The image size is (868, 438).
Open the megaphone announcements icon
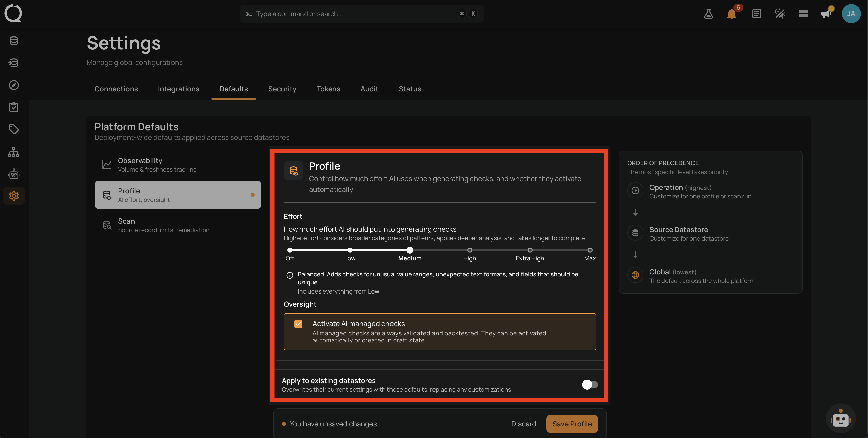point(826,14)
